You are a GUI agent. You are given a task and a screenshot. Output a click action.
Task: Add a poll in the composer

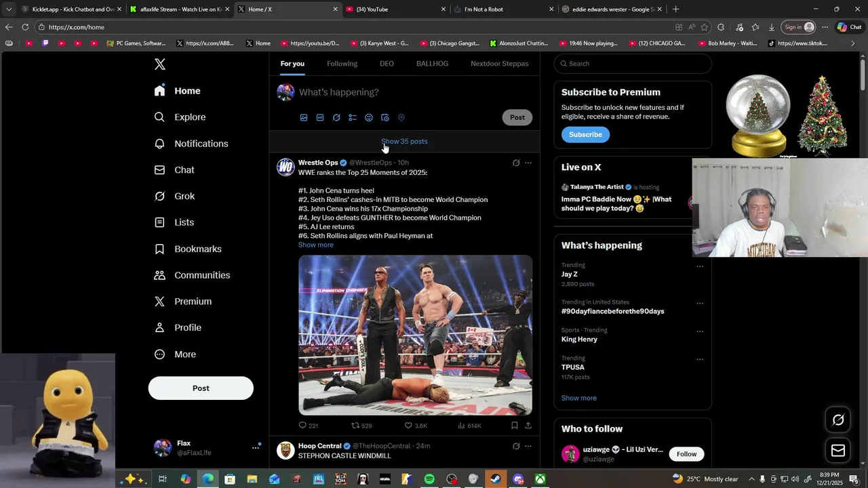[353, 117]
